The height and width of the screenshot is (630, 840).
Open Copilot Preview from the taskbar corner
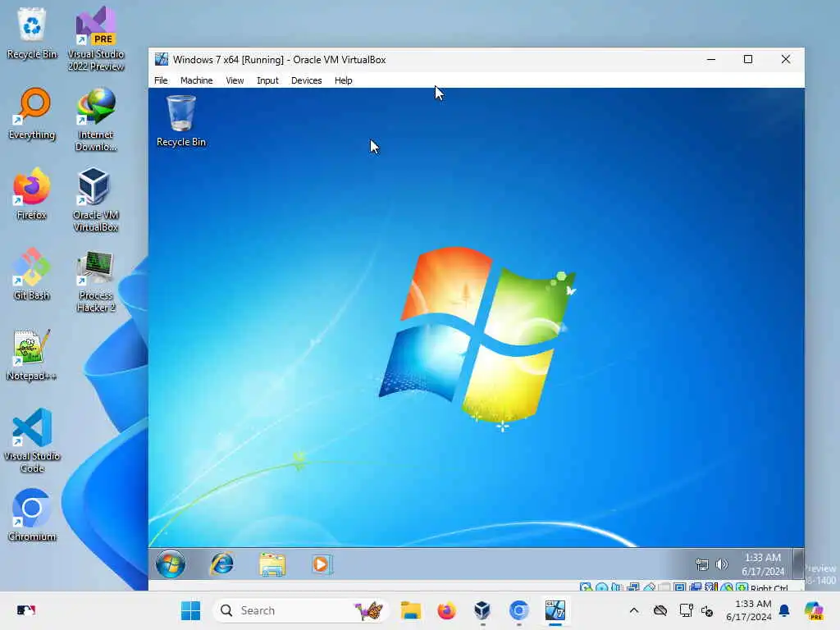[814, 610]
